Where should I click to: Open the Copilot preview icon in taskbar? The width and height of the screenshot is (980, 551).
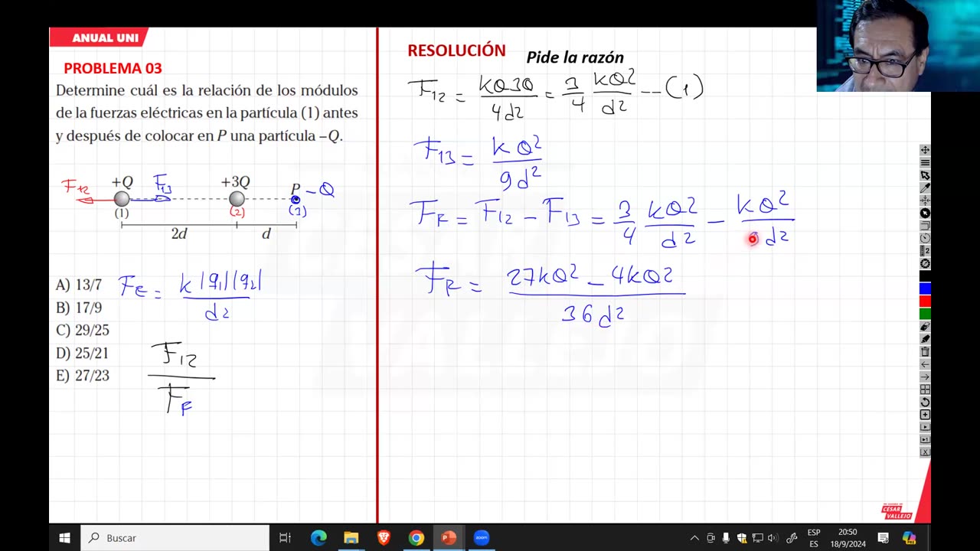point(909,538)
